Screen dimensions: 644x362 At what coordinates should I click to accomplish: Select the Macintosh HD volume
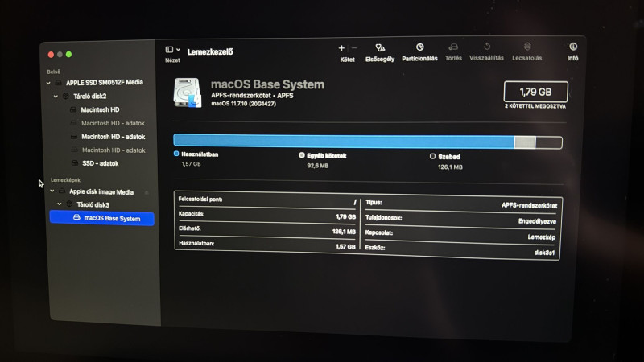tap(100, 109)
